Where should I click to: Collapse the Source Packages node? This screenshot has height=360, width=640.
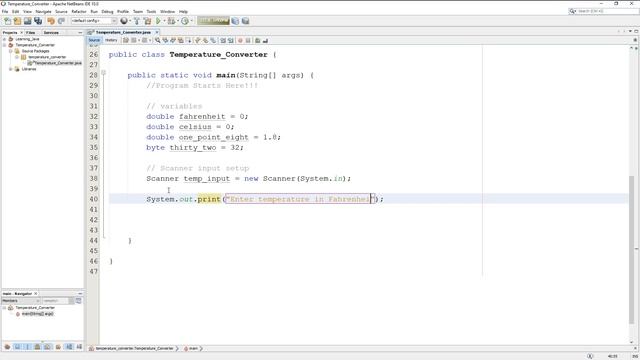[11, 51]
